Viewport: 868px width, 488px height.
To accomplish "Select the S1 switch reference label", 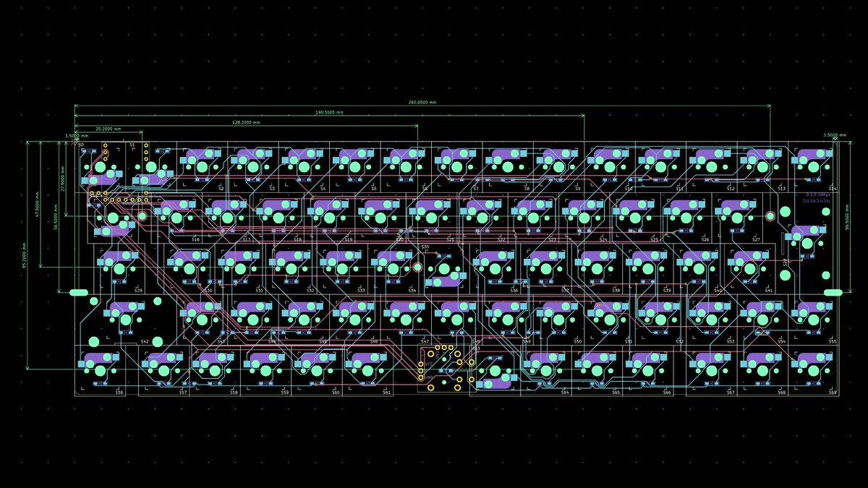I will tap(132, 145).
